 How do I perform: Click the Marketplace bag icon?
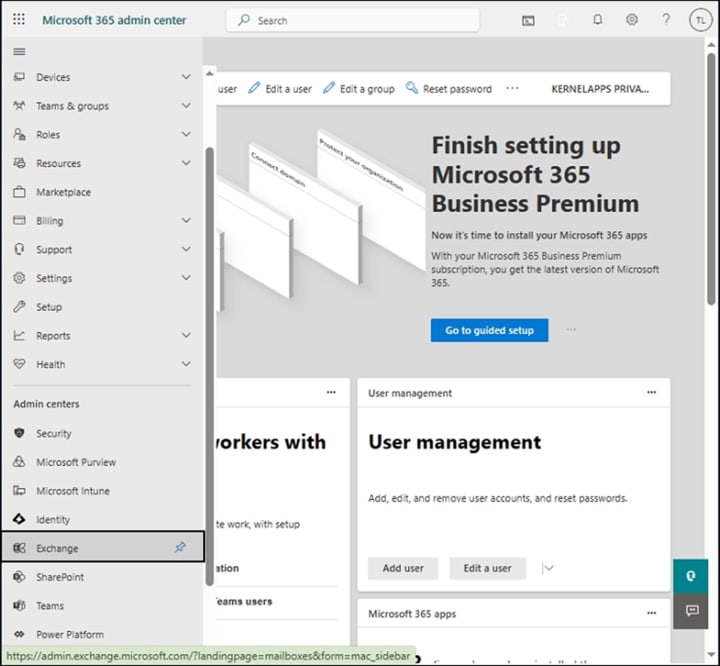19,192
